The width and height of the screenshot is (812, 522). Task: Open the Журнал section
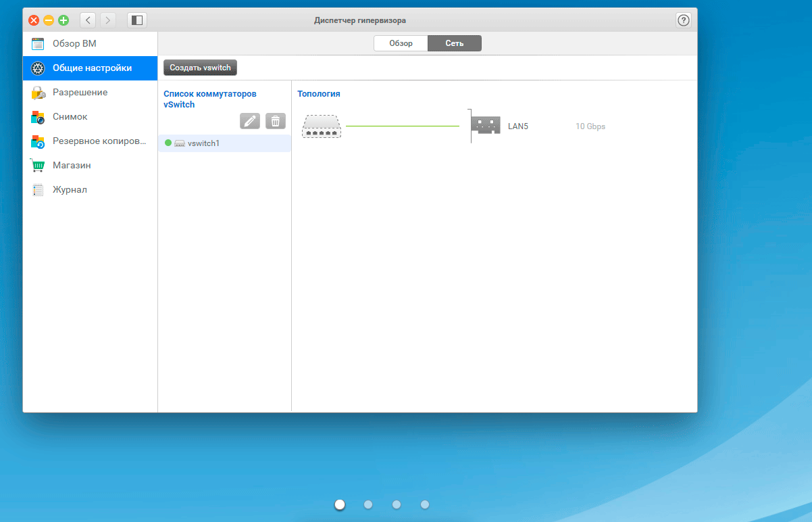(x=90, y=190)
